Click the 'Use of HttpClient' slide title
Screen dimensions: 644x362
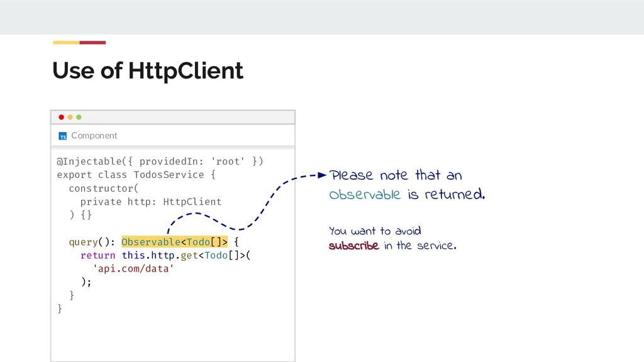148,70
